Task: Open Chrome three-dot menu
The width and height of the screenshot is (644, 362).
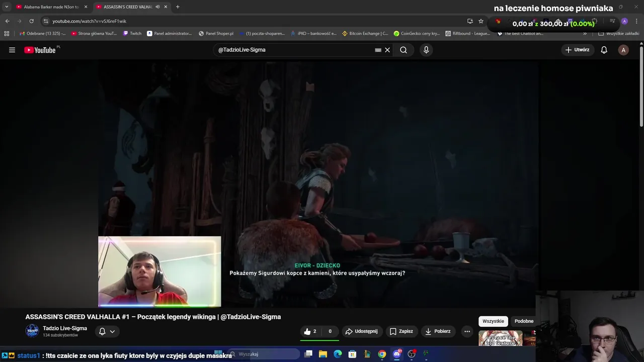Action: (636, 21)
